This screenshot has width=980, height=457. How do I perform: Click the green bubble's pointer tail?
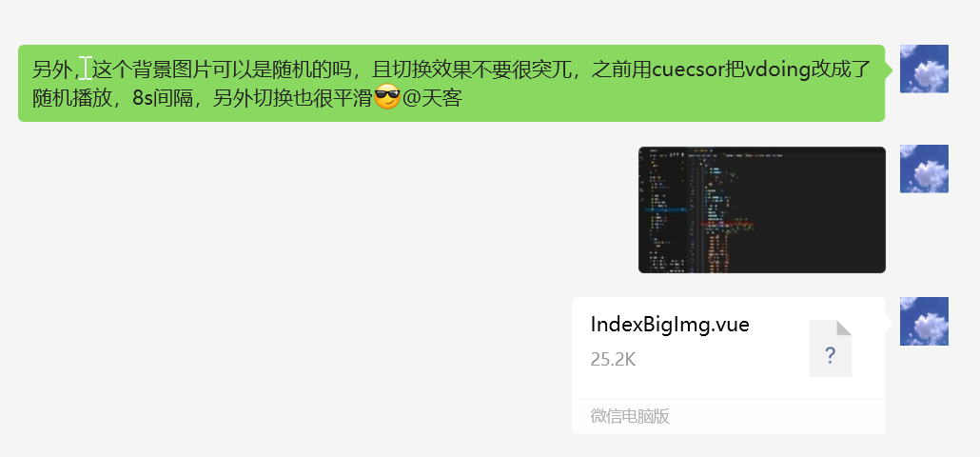click(889, 70)
